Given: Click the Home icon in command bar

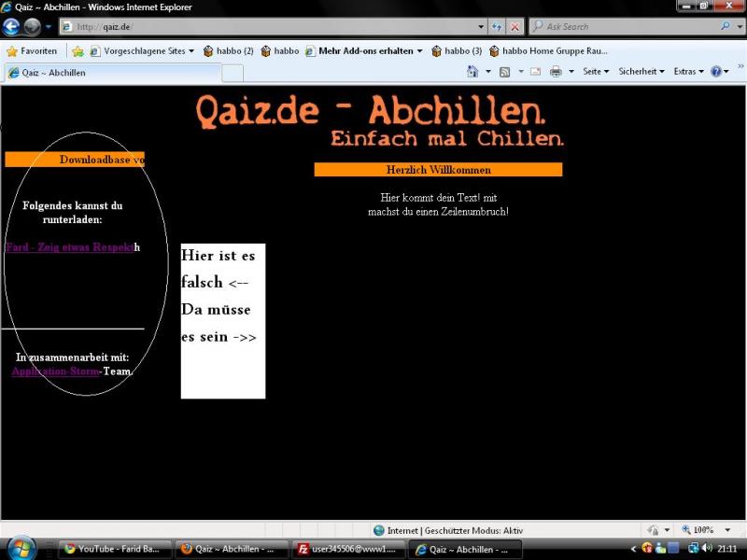Looking at the screenshot, I should [472, 72].
